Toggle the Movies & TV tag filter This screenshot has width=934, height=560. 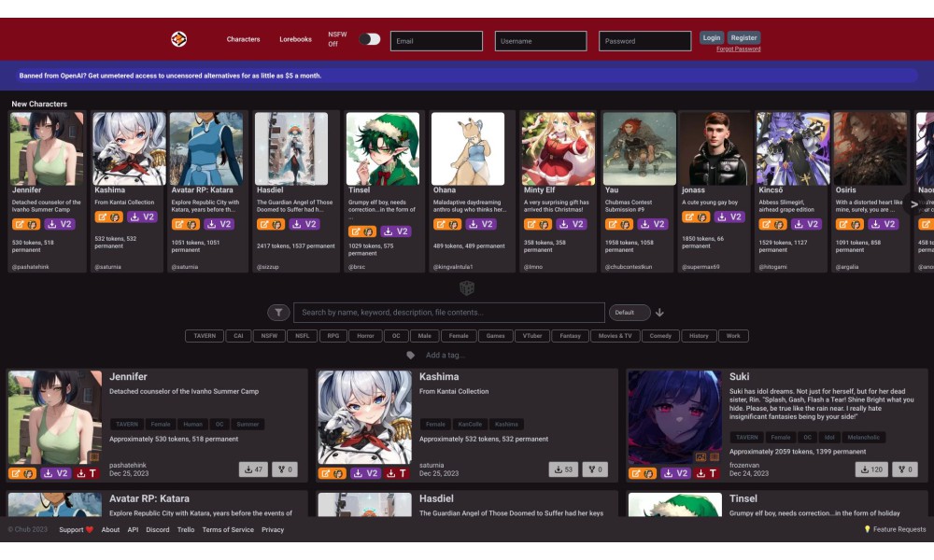(616, 336)
